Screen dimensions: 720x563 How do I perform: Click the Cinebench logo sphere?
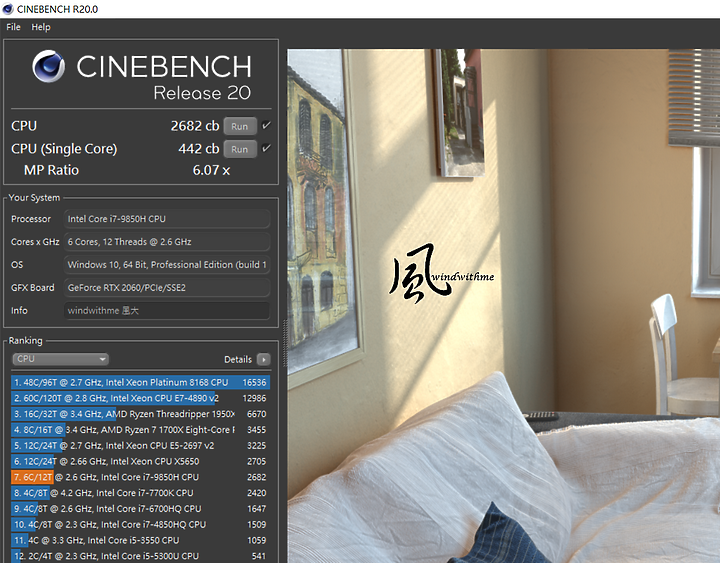pos(48,67)
